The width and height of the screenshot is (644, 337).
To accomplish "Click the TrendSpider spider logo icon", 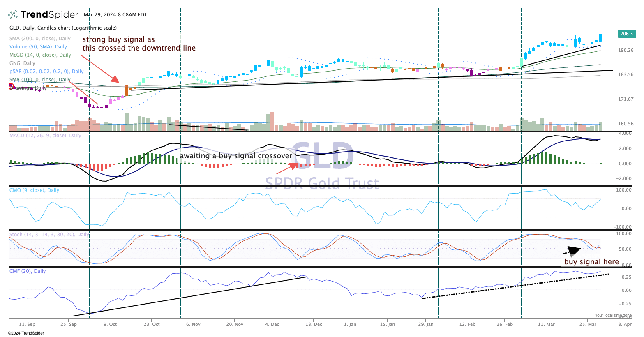I will point(14,15).
